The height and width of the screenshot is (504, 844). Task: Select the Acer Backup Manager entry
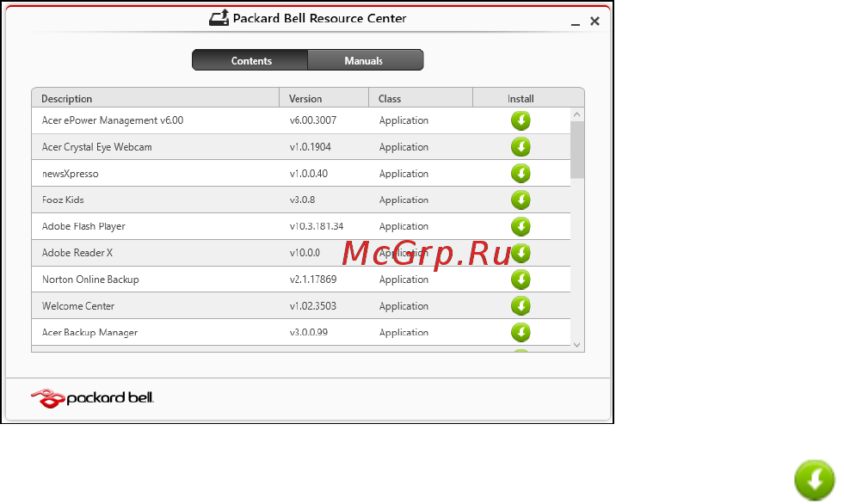pos(301,332)
